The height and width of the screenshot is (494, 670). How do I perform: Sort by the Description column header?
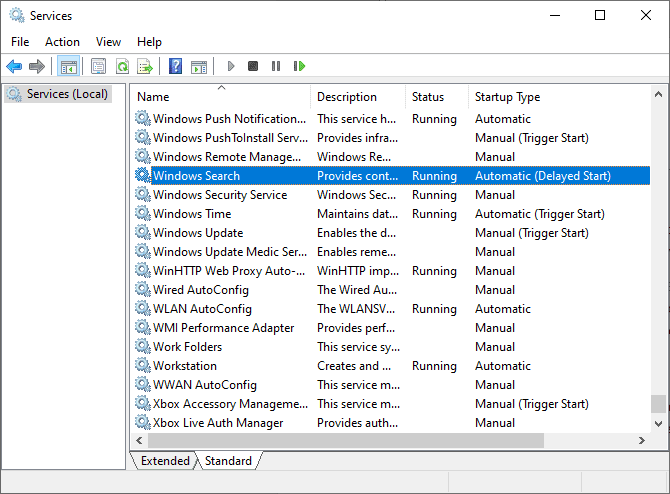point(358,97)
